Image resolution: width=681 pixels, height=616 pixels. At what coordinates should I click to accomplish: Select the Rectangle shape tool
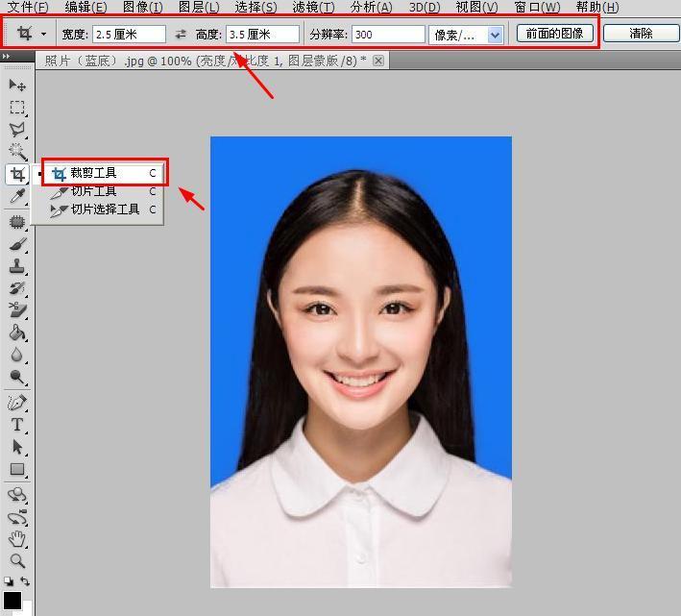pyautogui.click(x=17, y=469)
